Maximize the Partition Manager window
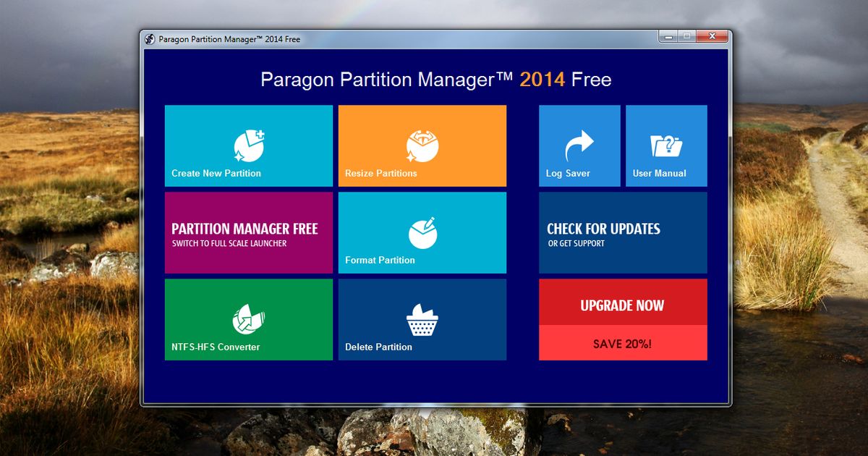Viewport: 868px width, 456px height. coord(686,36)
